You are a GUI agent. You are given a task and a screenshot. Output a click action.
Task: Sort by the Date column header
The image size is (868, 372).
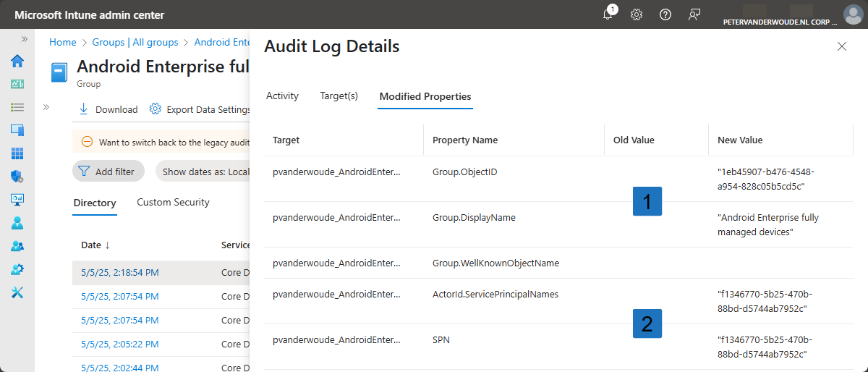(x=95, y=245)
